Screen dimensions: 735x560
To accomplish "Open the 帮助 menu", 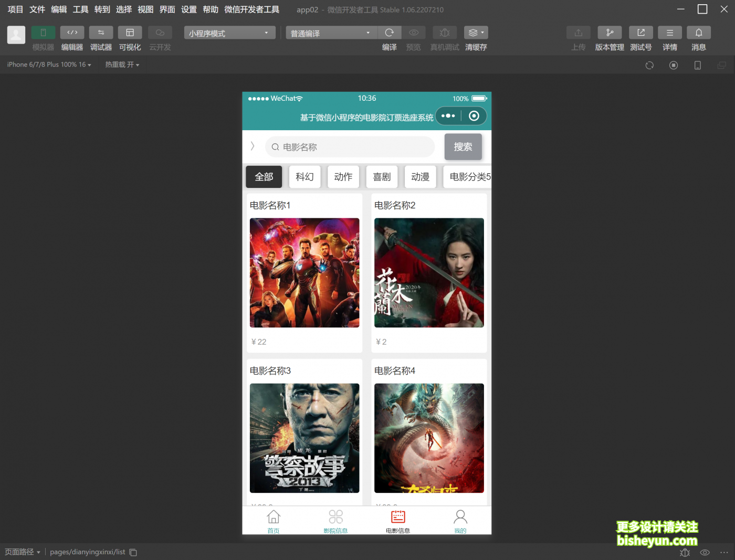I will click(211, 9).
